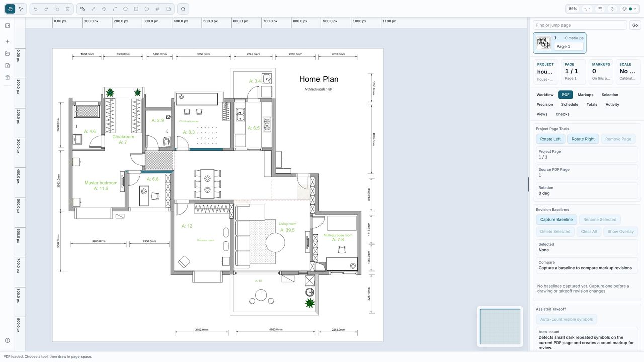This screenshot has height=362, width=644.
Task: Click the Page 1 name field
Action: pos(569,46)
